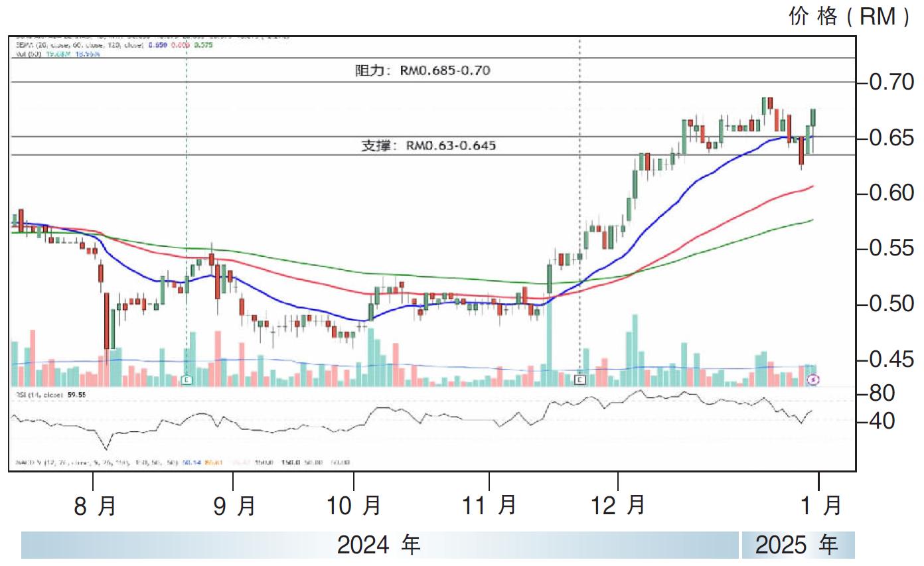Click the '12 月' month label
This screenshot has width=924, height=566.
coord(618,506)
